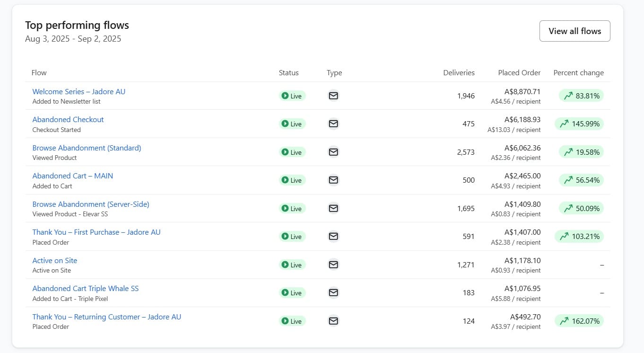Click envelope icon for Browse Abandonment (Standard)

pos(333,152)
